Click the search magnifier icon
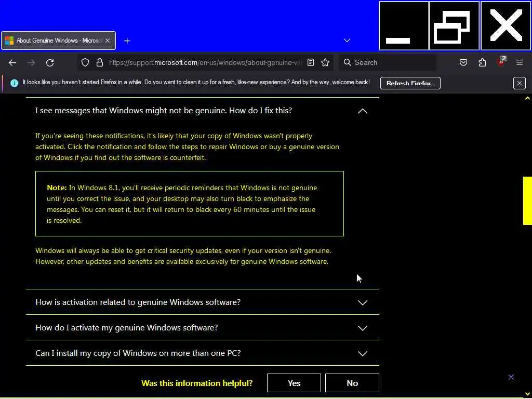532x399 pixels. tap(347, 62)
